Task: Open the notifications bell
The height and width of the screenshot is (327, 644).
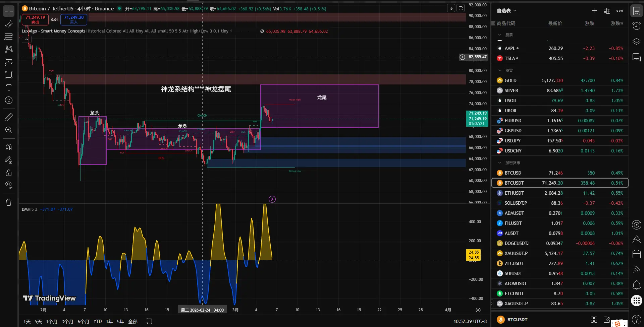Action: 636,285
